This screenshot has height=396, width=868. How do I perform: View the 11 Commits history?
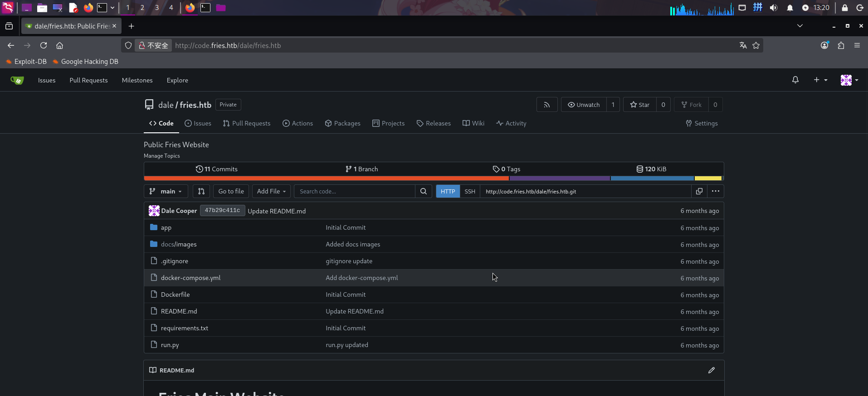tap(217, 169)
